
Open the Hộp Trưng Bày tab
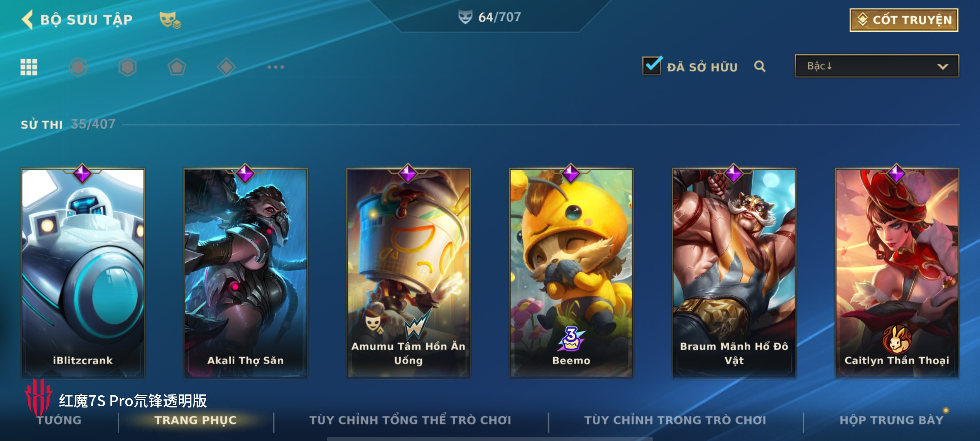tap(891, 420)
